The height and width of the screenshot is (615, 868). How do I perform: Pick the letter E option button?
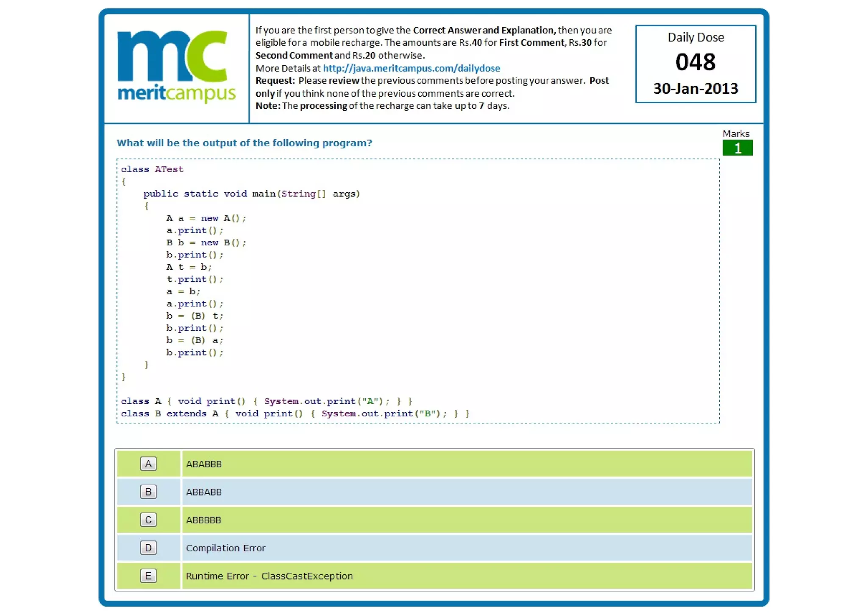pos(148,576)
